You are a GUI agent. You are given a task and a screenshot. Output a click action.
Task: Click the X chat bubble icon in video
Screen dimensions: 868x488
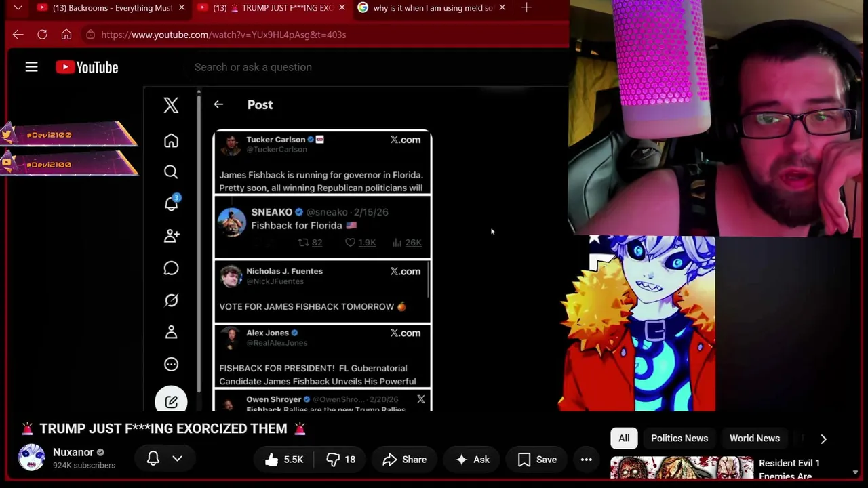pyautogui.click(x=171, y=268)
